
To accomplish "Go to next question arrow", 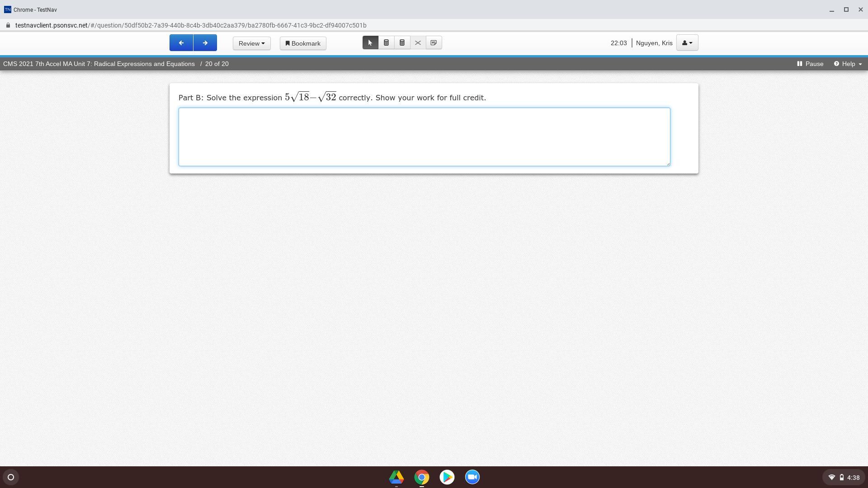I will coord(205,43).
